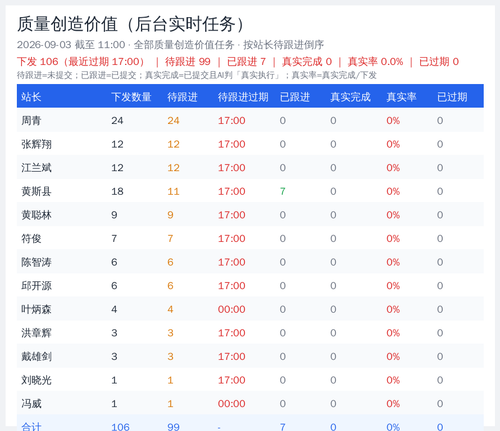Click the 待跟进 column header
500x431 pixels.
tap(182, 97)
